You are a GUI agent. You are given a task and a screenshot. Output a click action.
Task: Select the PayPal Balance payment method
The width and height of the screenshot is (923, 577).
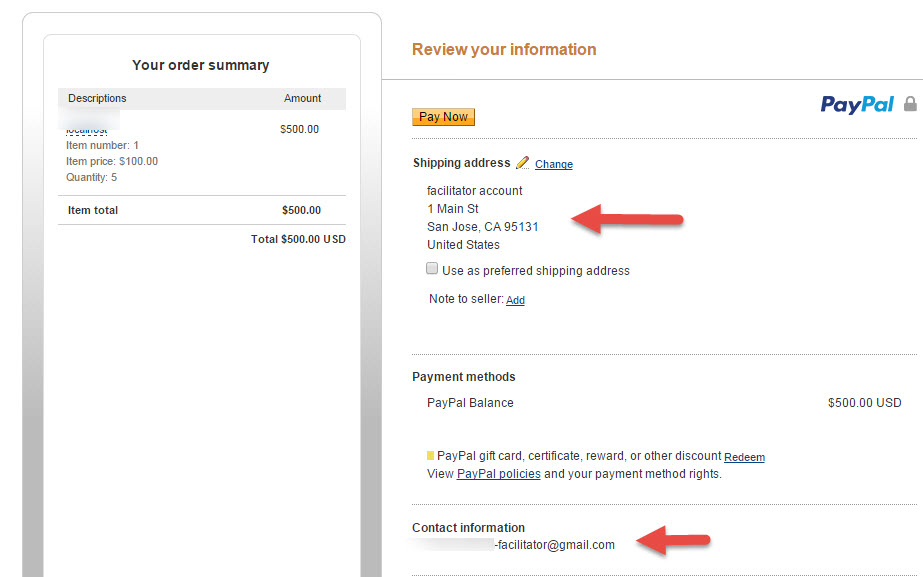470,403
